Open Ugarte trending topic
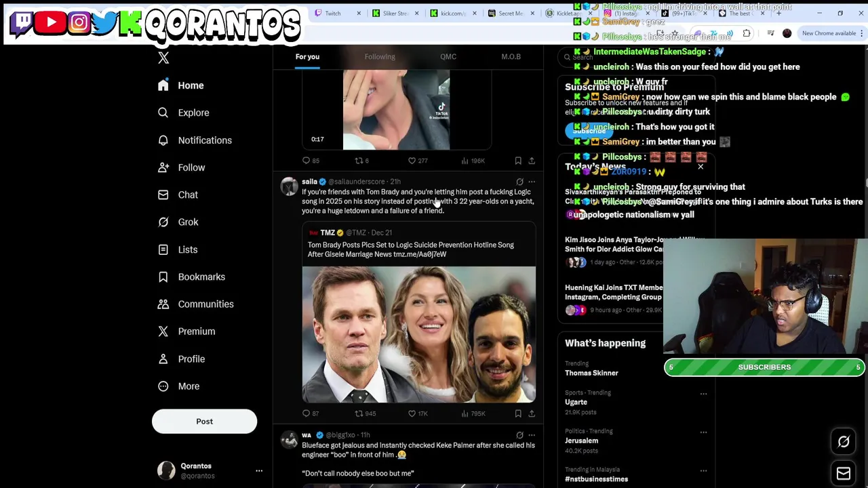This screenshot has width=868, height=488. click(576, 402)
